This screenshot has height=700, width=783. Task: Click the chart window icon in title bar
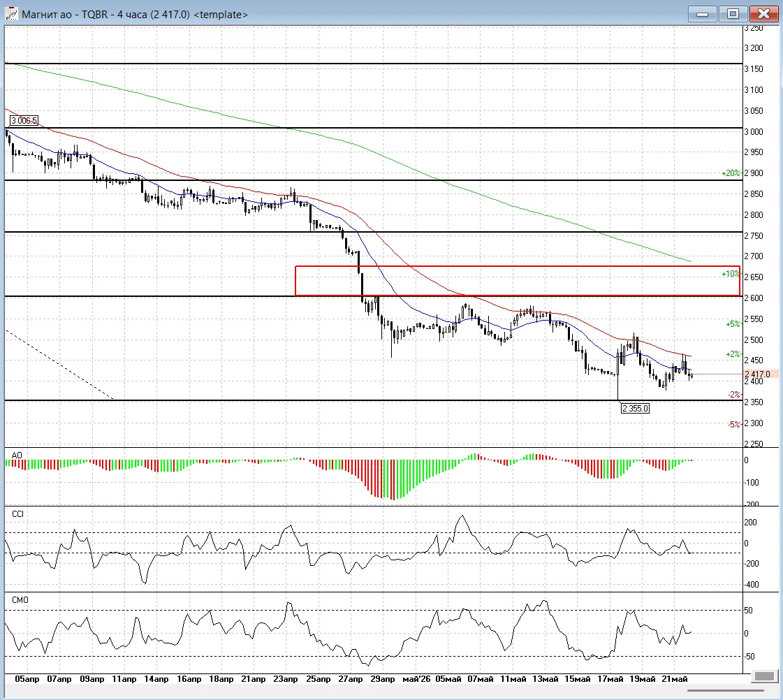pos(11,14)
